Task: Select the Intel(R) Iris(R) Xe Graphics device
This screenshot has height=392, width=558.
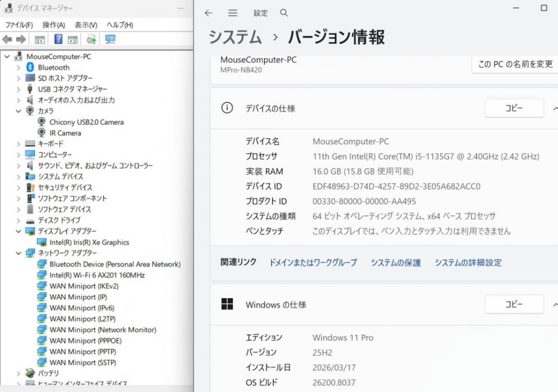Action: click(89, 243)
